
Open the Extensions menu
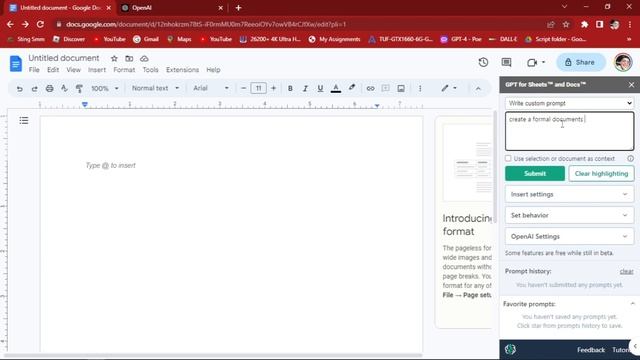coord(182,70)
